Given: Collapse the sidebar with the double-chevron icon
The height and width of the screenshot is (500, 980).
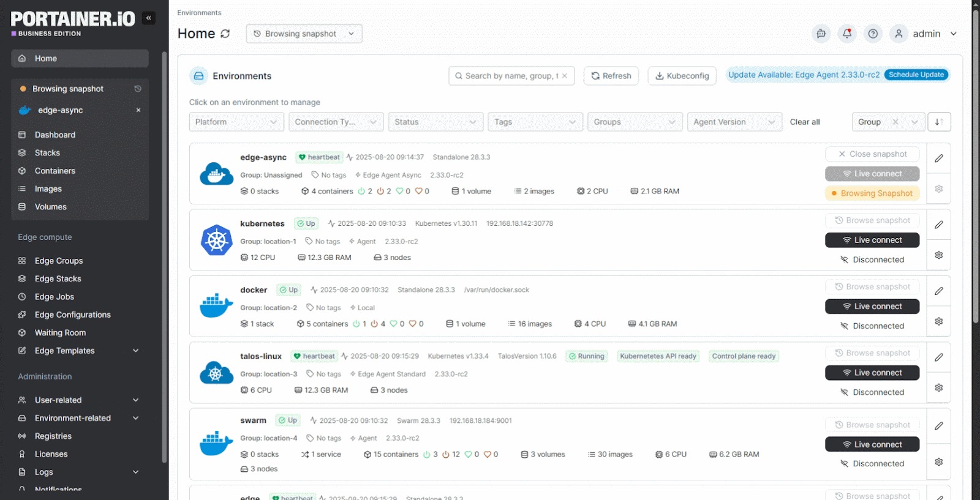Looking at the screenshot, I should click(x=148, y=18).
